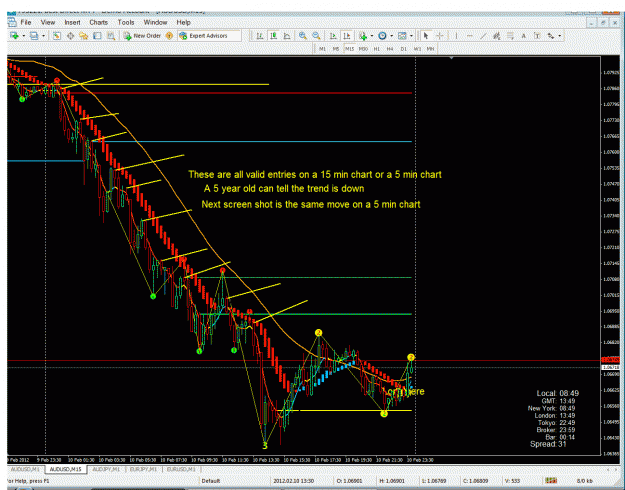
Task: Open the Arrows objects tool
Action: (551, 36)
